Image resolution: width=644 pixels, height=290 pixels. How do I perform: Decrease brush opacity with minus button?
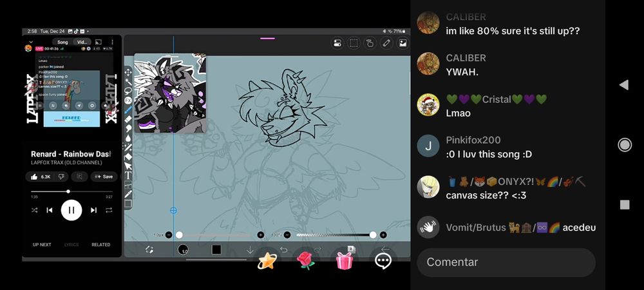point(287,235)
